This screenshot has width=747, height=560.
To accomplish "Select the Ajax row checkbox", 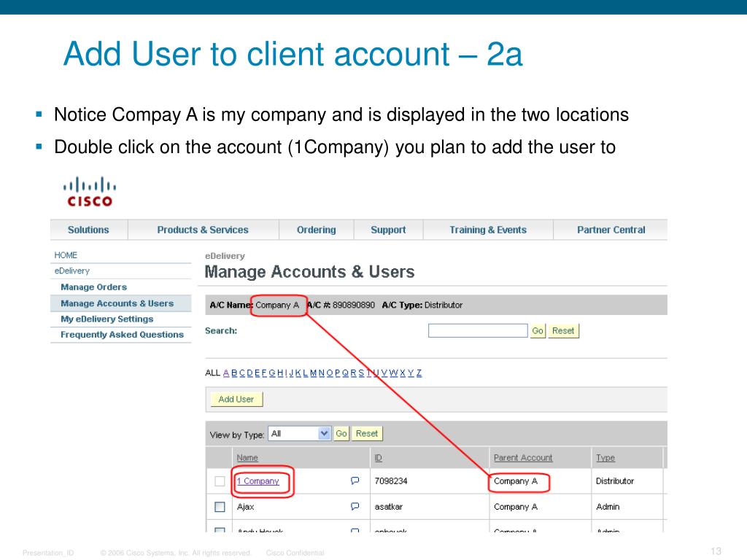I will click(220, 507).
